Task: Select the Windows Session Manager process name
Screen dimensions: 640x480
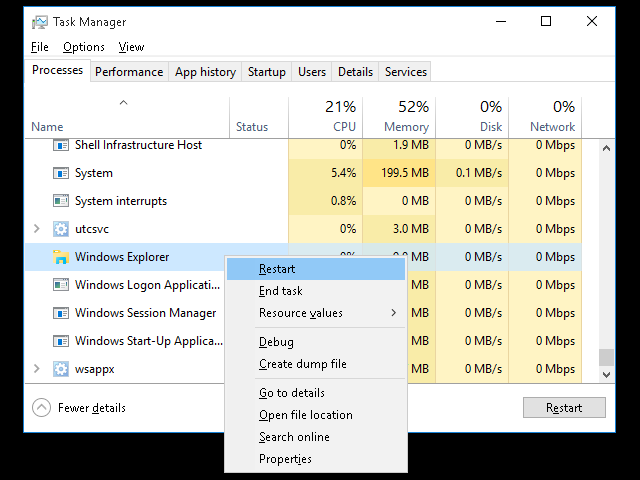Action: tap(145, 313)
